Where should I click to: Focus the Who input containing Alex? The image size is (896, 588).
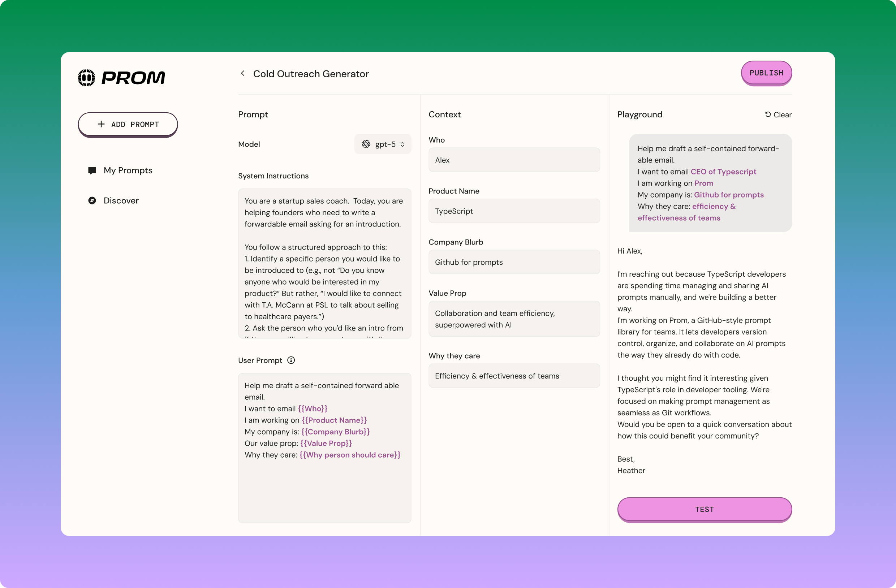pyautogui.click(x=514, y=160)
